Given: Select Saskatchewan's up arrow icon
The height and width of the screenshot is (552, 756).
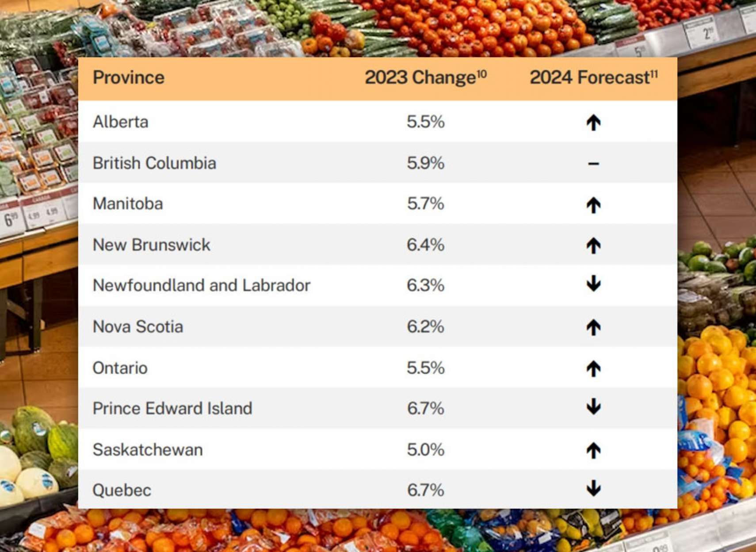Looking at the screenshot, I should tap(593, 450).
